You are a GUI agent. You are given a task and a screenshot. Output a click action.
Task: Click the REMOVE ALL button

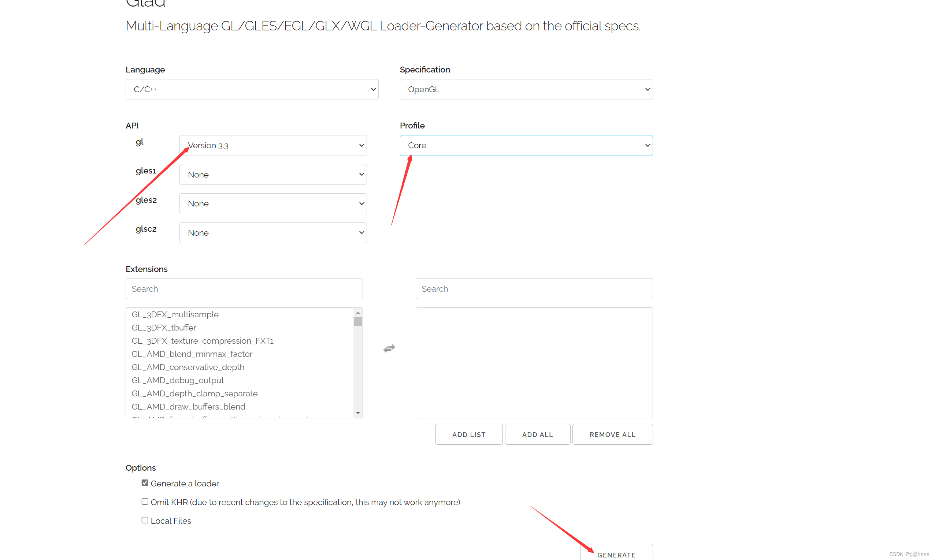click(612, 434)
